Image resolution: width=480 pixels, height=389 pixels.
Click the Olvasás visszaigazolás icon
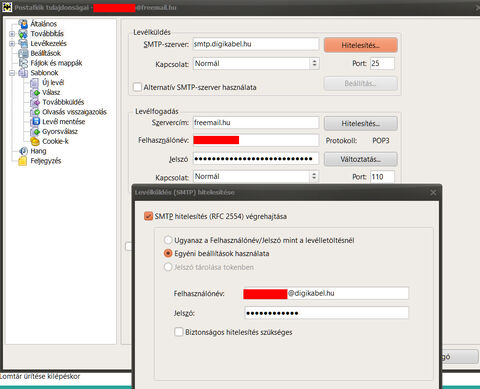pos(35,112)
